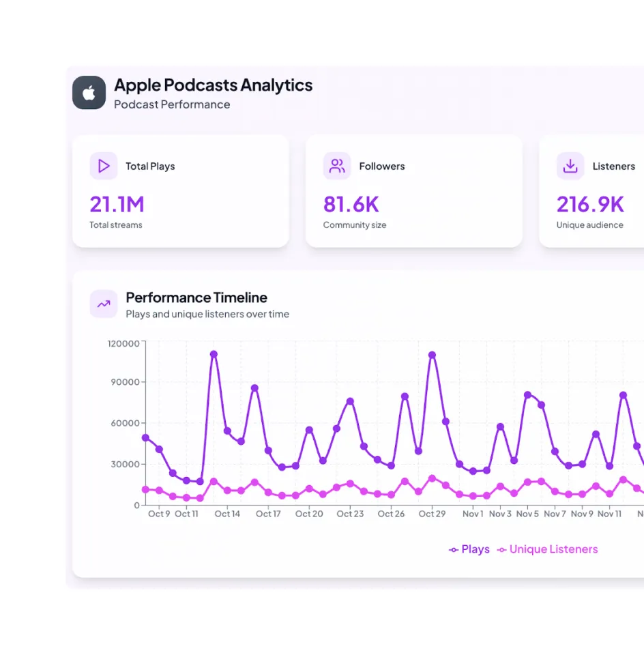Image resolution: width=644 pixels, height=655 pixels.
Task: Click the trending-up chart icon
Action: (104, 304)
